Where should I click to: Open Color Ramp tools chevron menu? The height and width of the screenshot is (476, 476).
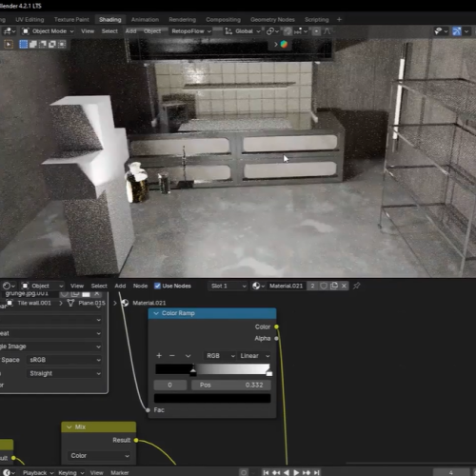click(188, 356)
